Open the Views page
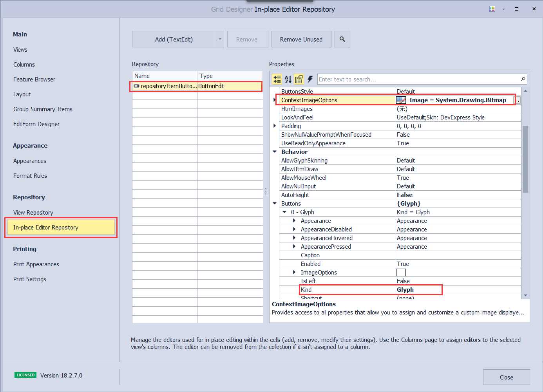Screen dimensions: 543x392 [20, 50]
